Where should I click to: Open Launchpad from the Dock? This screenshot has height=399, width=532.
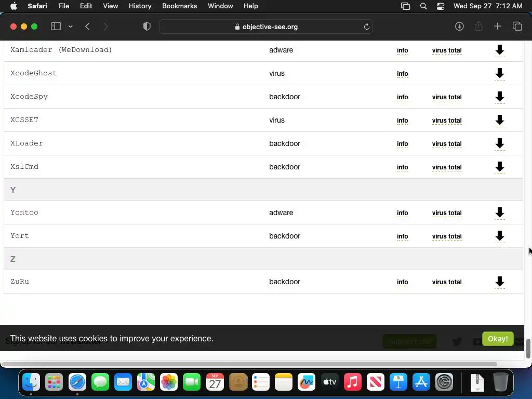click(54, 382)
